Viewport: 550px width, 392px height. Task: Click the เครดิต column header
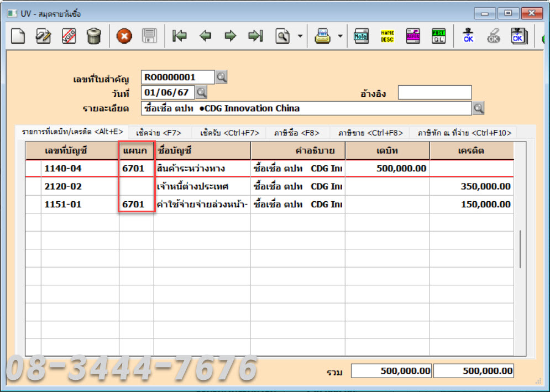tap(472, 151)
